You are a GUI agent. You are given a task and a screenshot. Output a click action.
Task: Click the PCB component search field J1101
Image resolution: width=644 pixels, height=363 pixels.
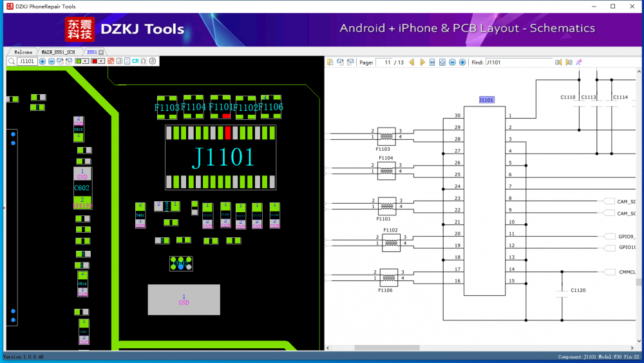click(x=27, y=61)
